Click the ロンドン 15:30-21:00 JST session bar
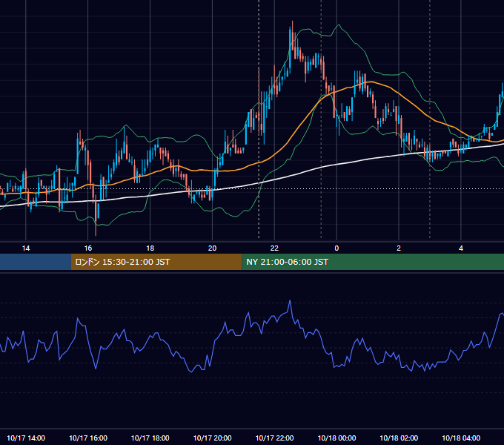504x445 pixels. [x=156, y=262]
